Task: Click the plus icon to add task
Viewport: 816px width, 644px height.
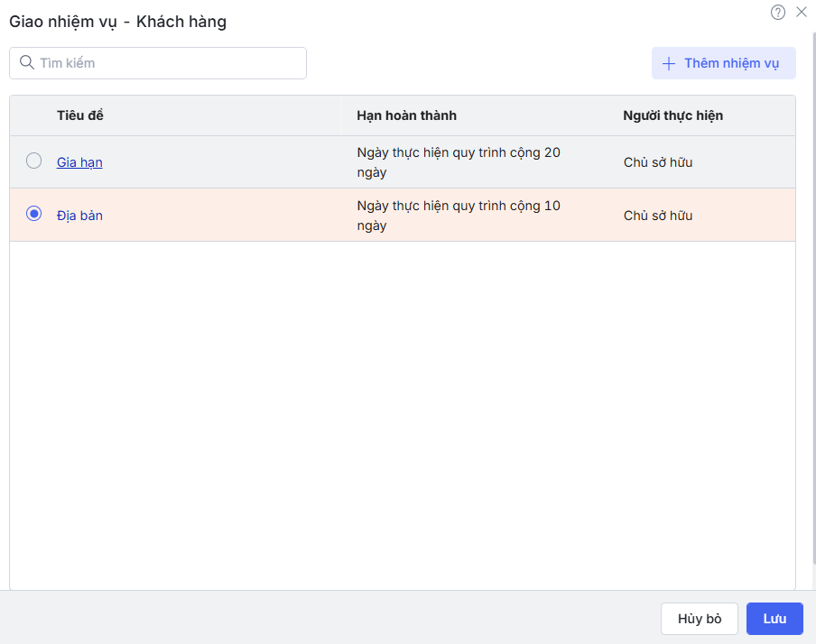Action: tap(669, 63)
